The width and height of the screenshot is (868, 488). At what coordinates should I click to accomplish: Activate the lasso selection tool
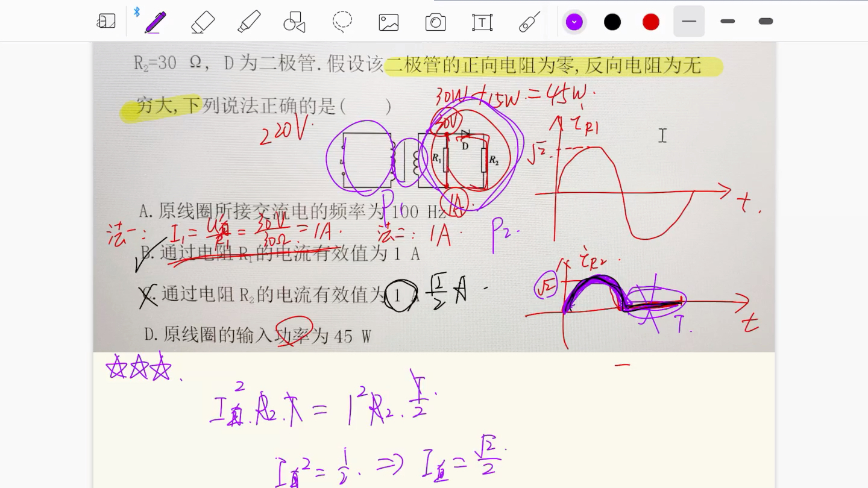(x=341, y=22)
